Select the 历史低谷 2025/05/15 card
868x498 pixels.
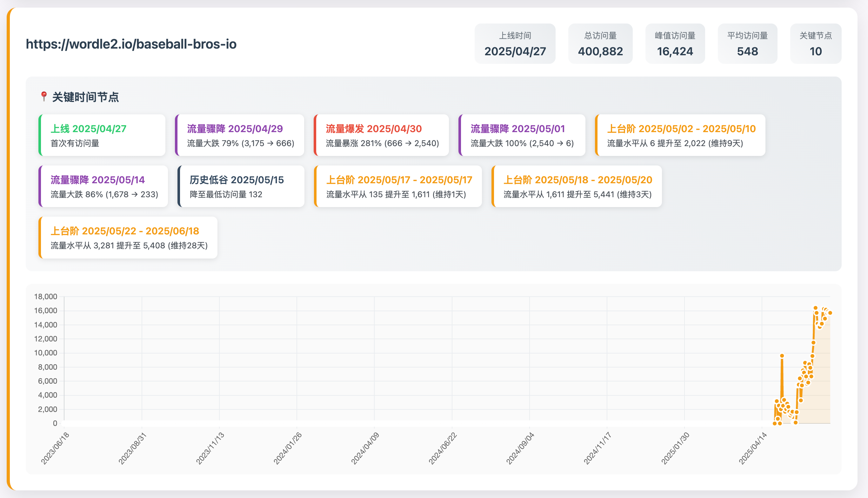[x=241, y=186]
